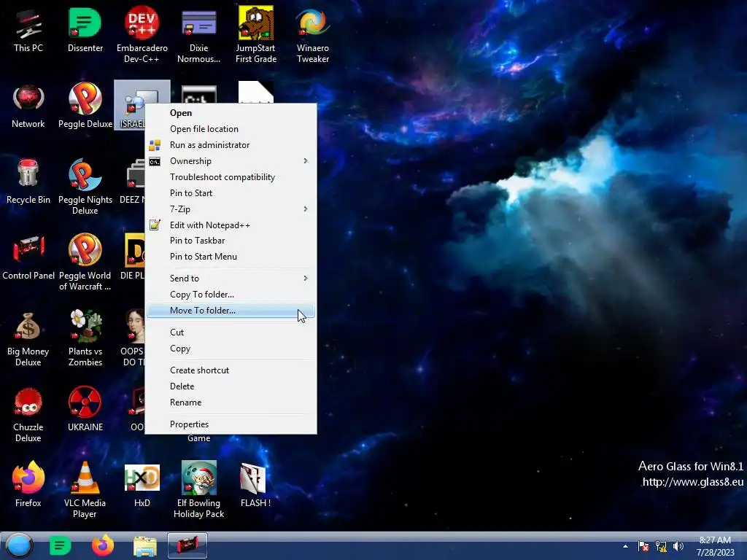Select the FLASH ! desktop icon

[x=256, y=485]
